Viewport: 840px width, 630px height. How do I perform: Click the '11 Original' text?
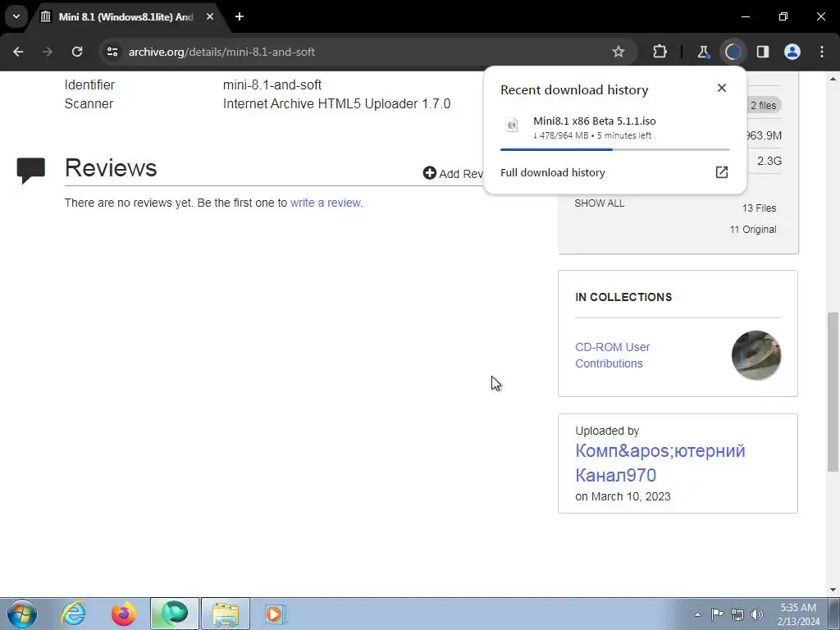tap(753, 230)
